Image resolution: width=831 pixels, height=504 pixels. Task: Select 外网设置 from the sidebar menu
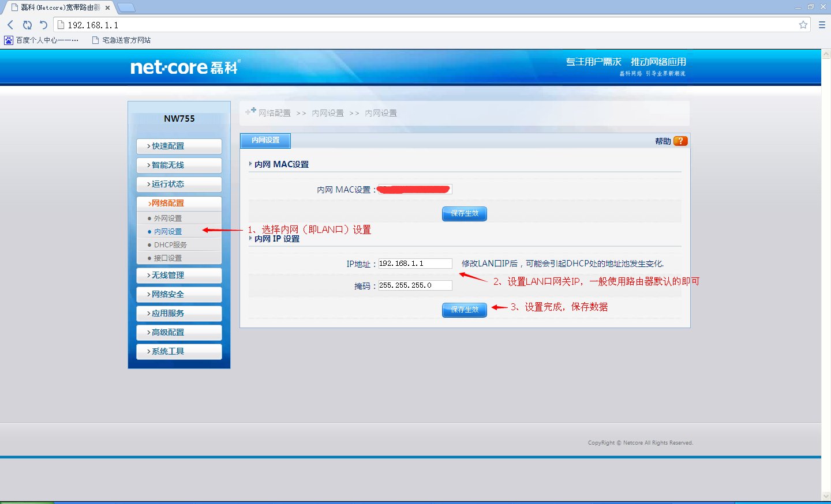tap(169, 217)
